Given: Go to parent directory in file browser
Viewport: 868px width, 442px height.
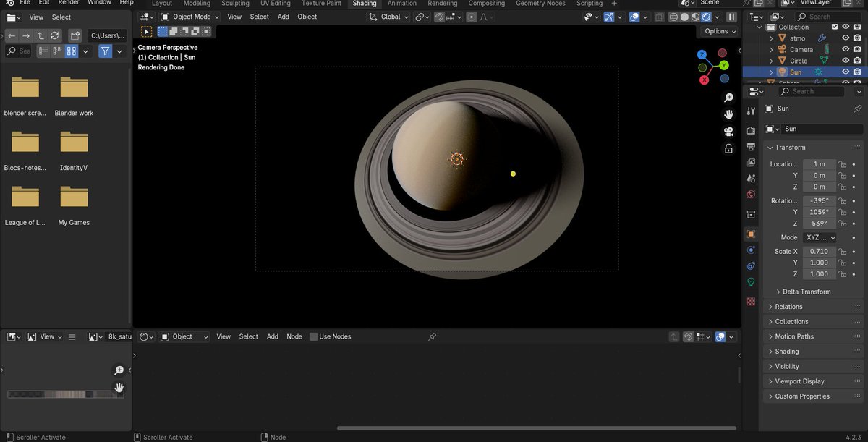Looking at the screenshot, I should [x=41, y=35].
